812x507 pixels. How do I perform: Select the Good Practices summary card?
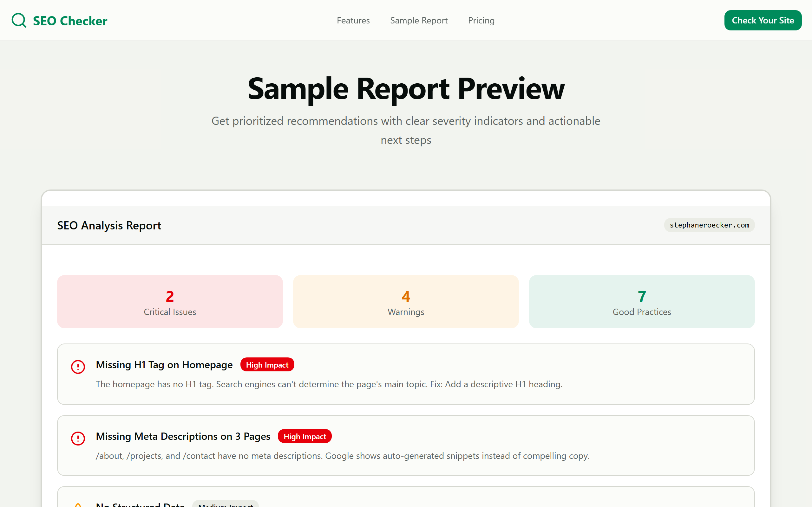click(642, 301)
